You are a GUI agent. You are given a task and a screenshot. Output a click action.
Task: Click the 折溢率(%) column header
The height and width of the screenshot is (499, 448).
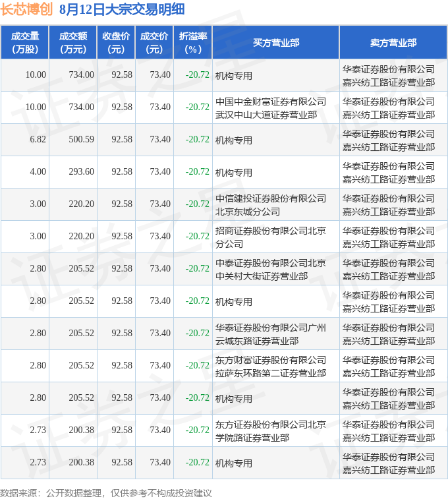pyautogui.click(x=193, y=43)
